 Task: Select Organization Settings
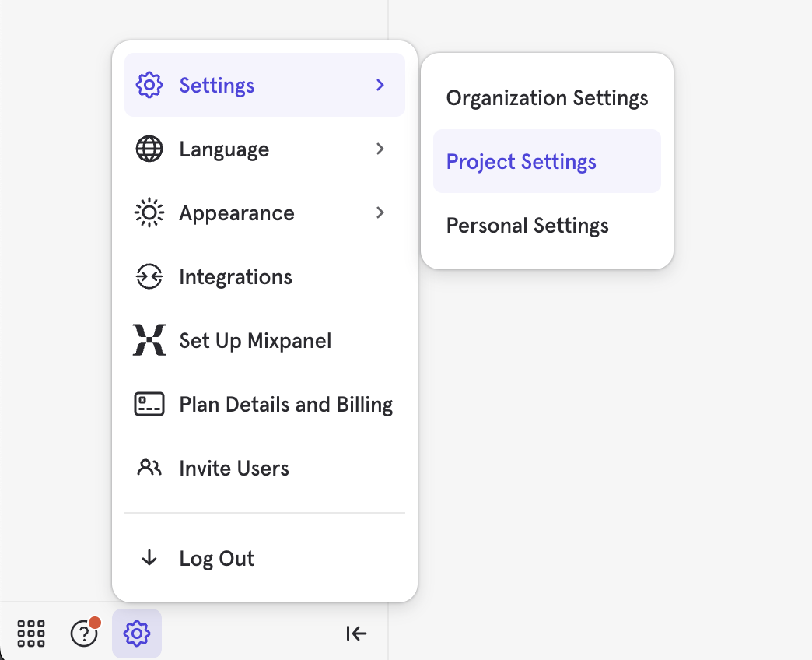[547, 97]
